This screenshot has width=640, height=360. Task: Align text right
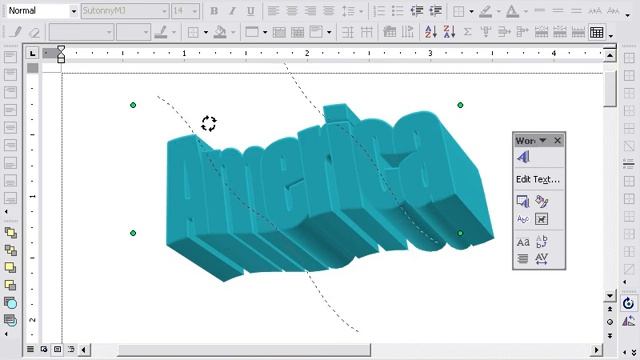click(310, 11)
